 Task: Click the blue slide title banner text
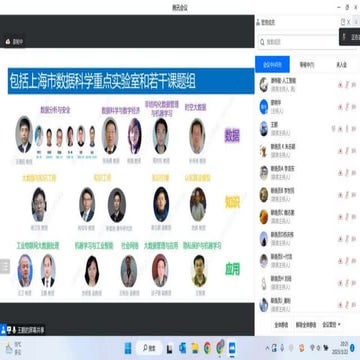tap(103, 82)
